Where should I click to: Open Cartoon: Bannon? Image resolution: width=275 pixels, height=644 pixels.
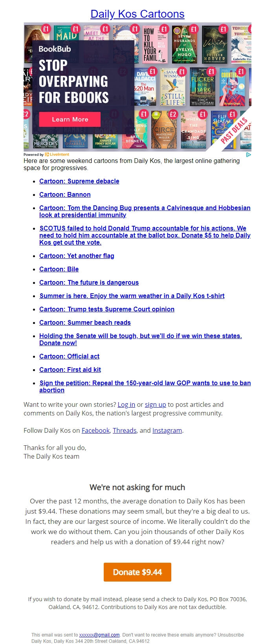tap(65, 194)
